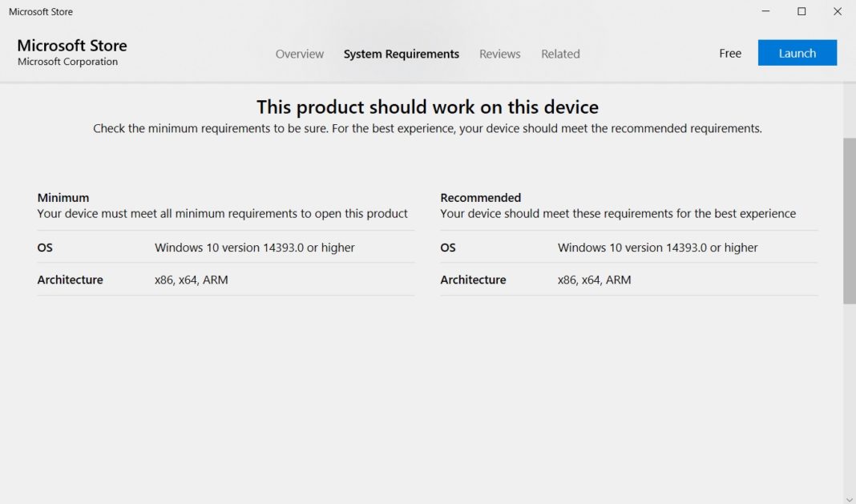
Task: Click the recommended Architecture value x86, x64, ARM
Action: point(595,280)
